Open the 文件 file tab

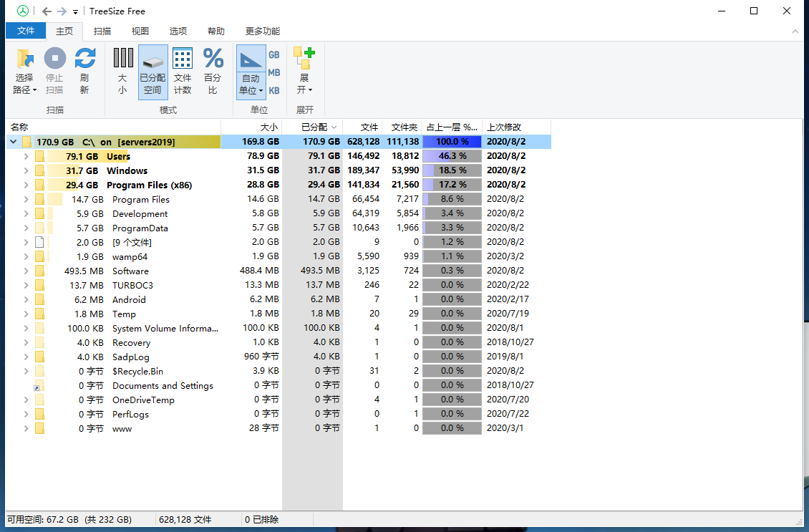(x=26, y=31)
